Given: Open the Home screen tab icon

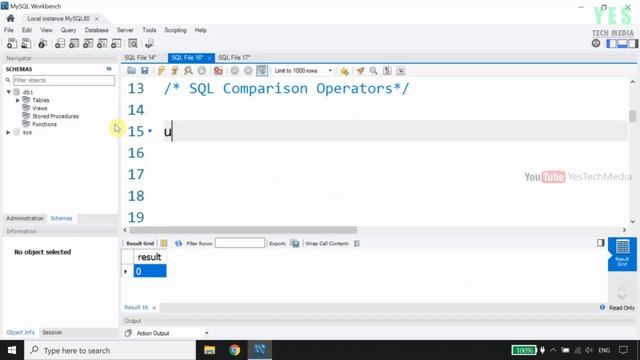Looking at the screenshot, I should pyautogui.click(x=11, y=18).
